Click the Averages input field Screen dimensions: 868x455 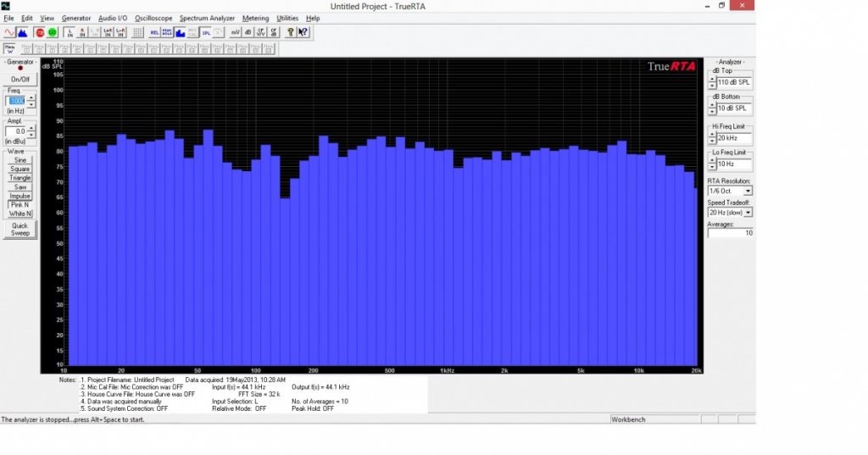pos(730,233)
